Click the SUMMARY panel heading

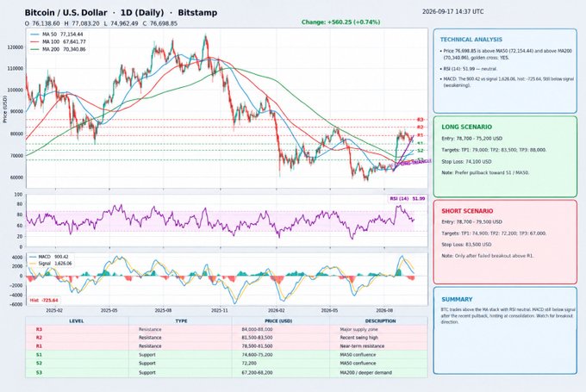457,300
